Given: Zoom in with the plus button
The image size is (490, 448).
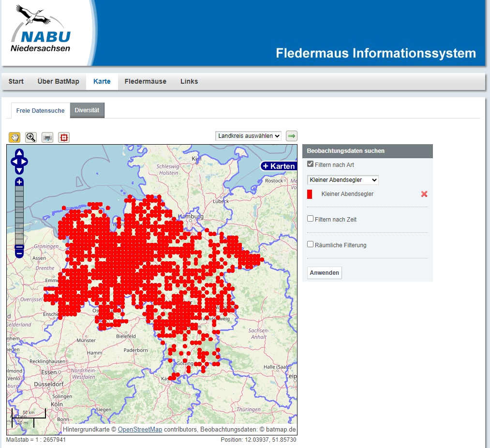Looking at the screenshot, I should [19, 182].
